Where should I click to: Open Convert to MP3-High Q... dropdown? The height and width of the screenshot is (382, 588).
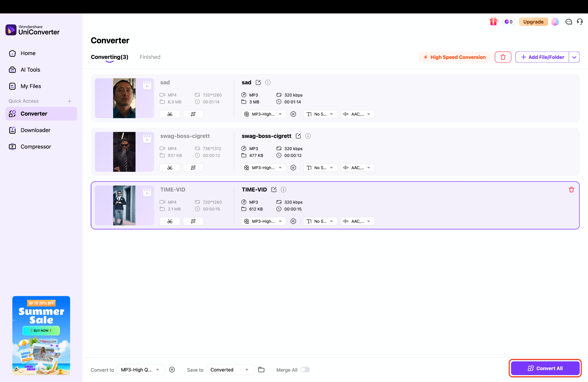coord(141,370)
